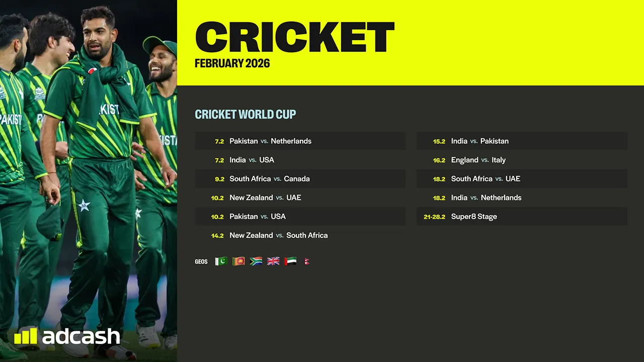Open the CRICKET WORLD CUP section header
Image resolution: width=644 pixels, height=362 pixels.
(245, 114)
